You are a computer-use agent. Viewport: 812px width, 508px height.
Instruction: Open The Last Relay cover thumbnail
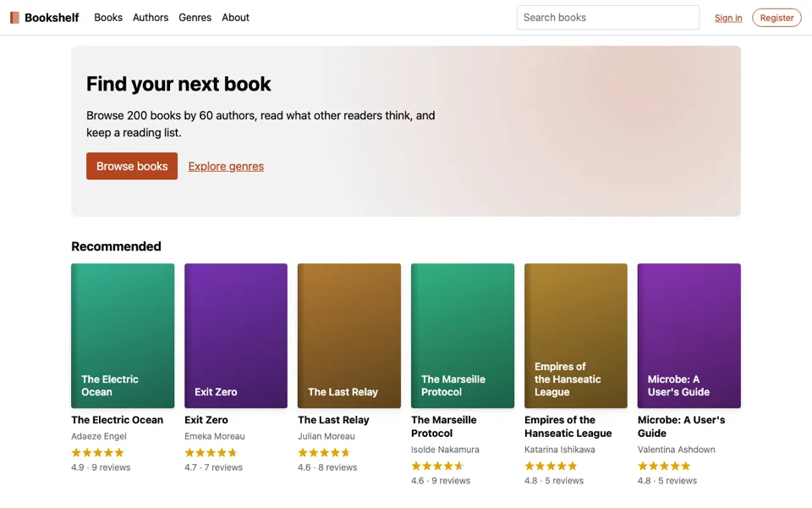point(349,335)
